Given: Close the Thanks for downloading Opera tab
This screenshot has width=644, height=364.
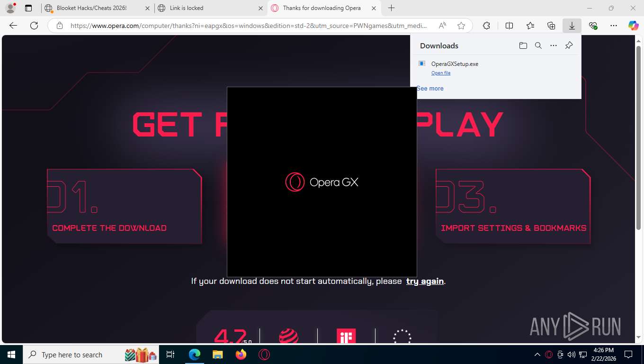Looking at the screenshot, I should [374, 8].
